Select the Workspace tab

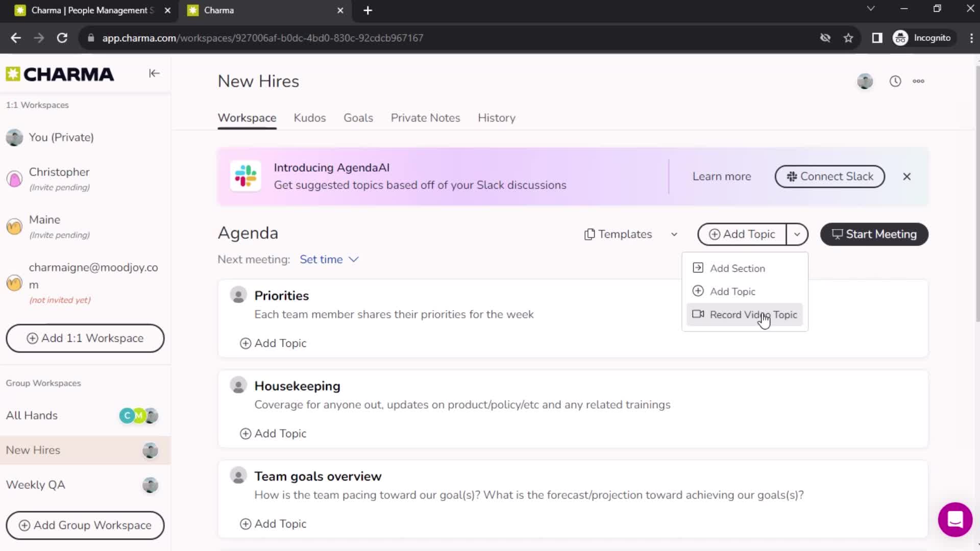click(x=247, y=118)
